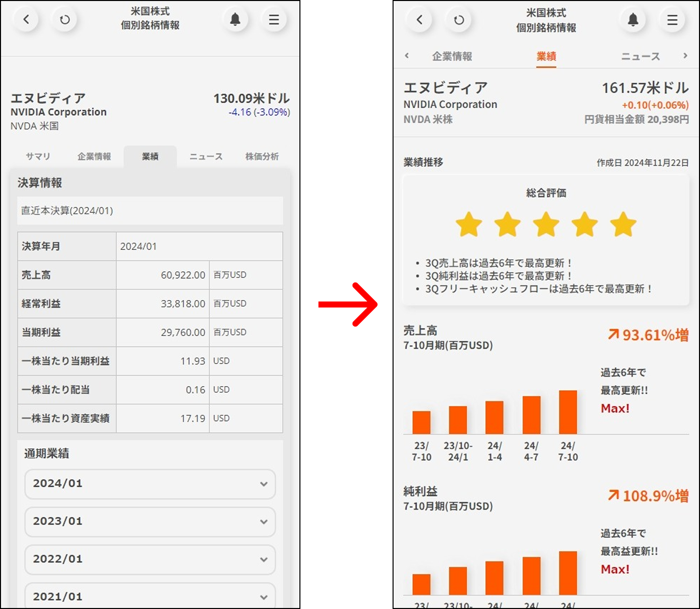Tap reload icon in right app header
Viewport: 700px width, 609px height.
[459, 20]
